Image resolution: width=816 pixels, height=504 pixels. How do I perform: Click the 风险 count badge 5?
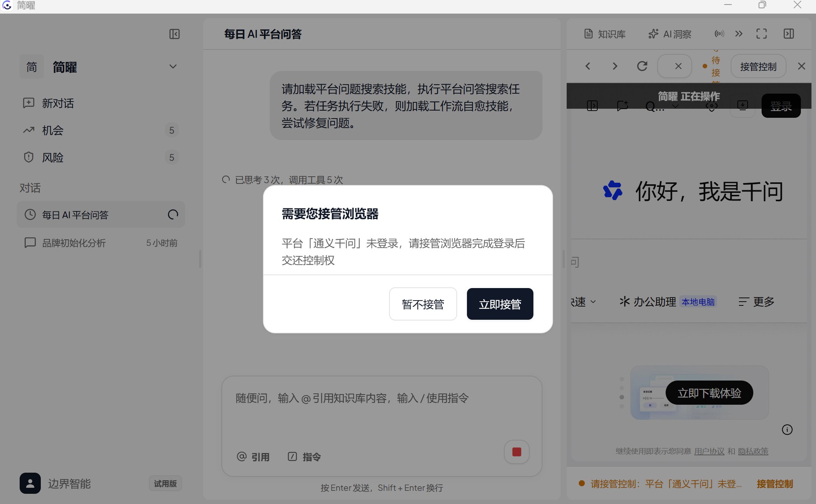[172, 157]
